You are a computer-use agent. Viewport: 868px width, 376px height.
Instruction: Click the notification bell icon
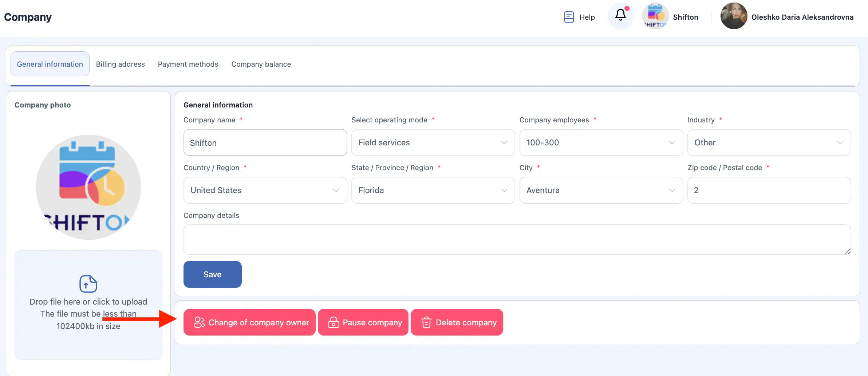tap(620, 15)
